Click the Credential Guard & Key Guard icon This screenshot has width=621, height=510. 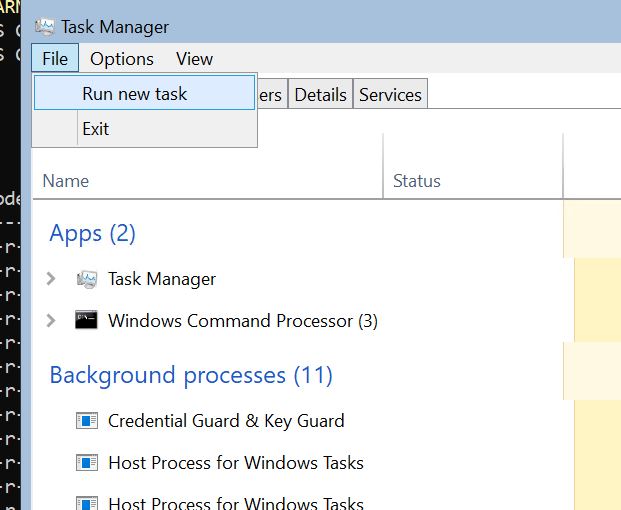point(87,421)
